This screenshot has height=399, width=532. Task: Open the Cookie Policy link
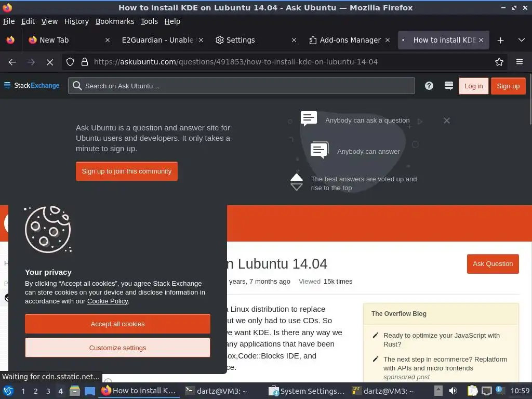point(108,301)
